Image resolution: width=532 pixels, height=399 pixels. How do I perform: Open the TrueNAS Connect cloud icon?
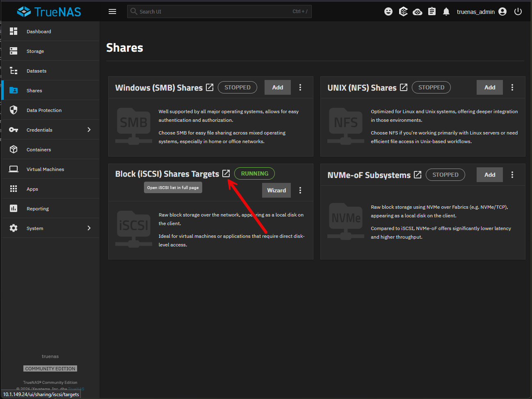click(x=418, y=11)
